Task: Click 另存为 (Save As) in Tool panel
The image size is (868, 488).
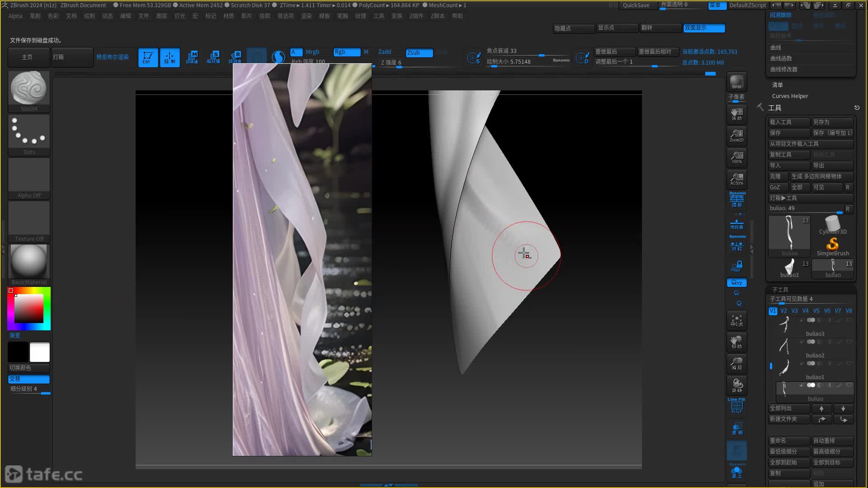Action: coord(833,122)
